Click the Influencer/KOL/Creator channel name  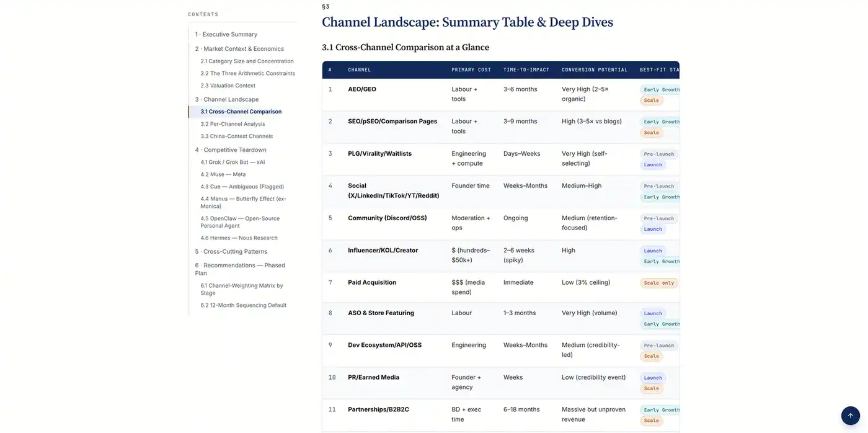click(383, 251)
